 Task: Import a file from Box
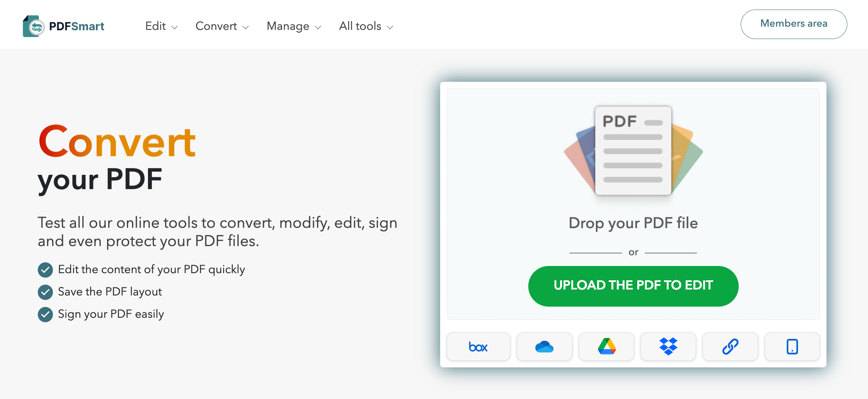(x=478, y=347)
